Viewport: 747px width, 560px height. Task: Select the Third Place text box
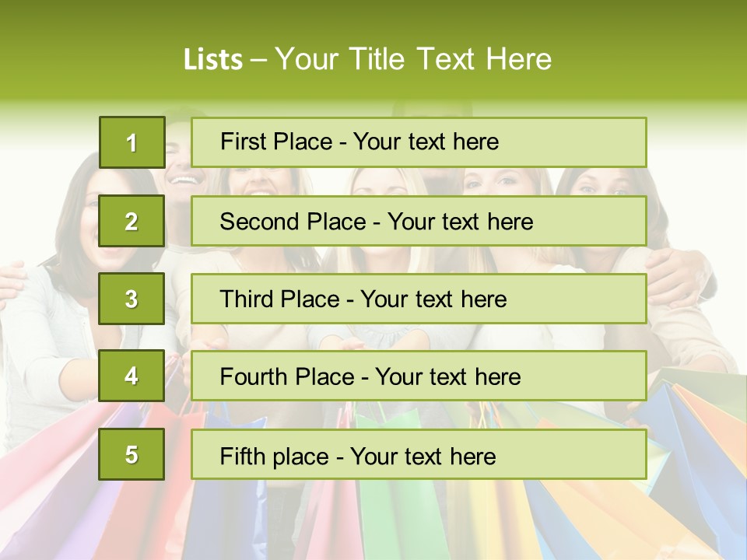[419, 299]
